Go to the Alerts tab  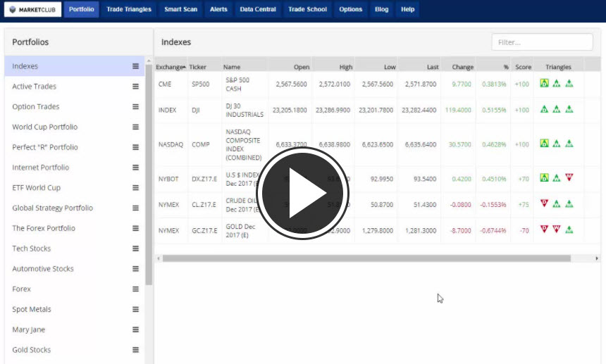(x=218, y=9)
